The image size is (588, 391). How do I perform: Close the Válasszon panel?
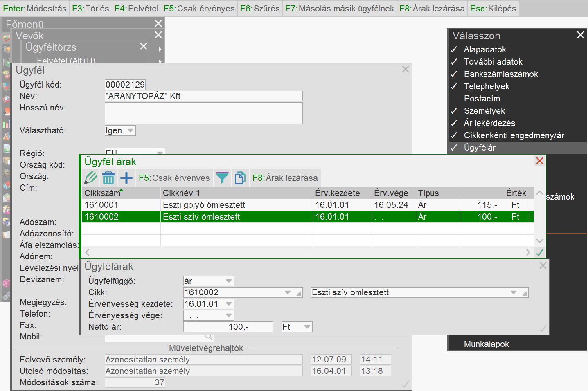click(581, 35)
